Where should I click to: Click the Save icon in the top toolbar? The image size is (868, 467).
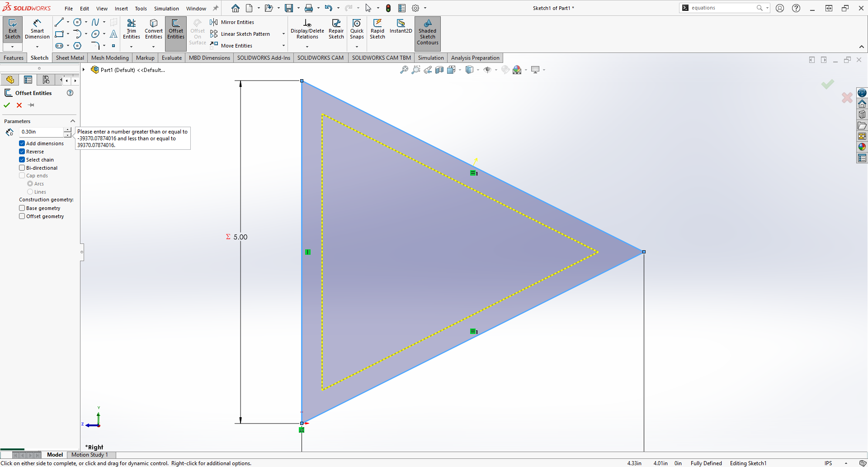[x=289, y=8]
